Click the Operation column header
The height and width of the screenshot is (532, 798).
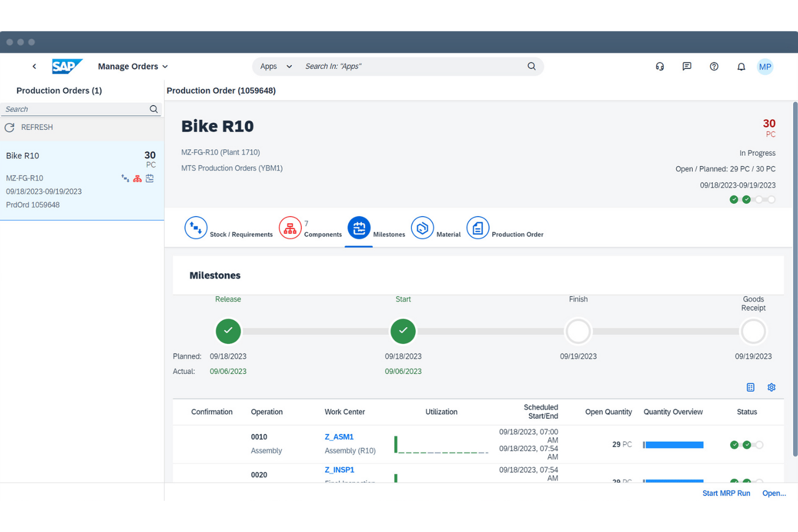point(267,412)
